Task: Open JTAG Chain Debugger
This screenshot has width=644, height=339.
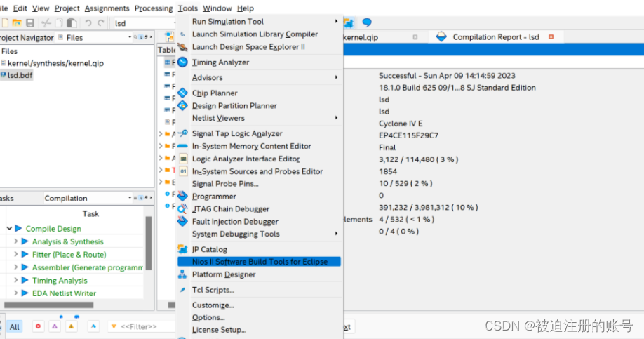Action: pyautogui.click(x=230, y=208)
